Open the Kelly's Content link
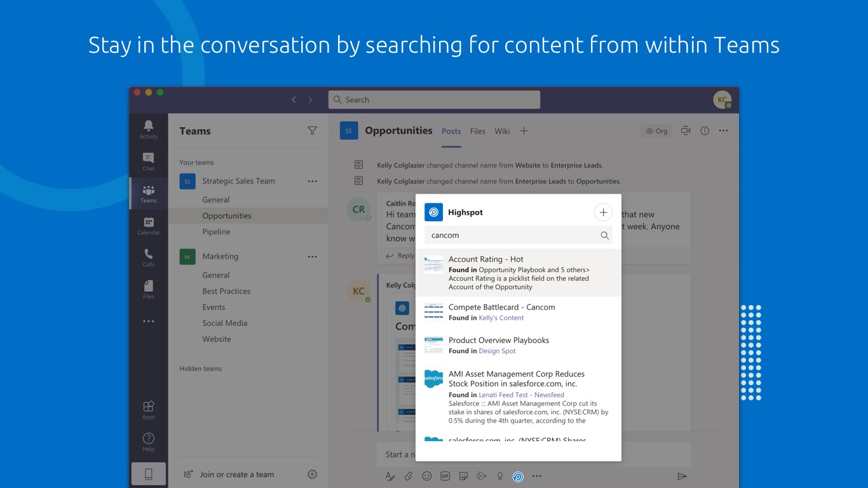 [501, 318]
